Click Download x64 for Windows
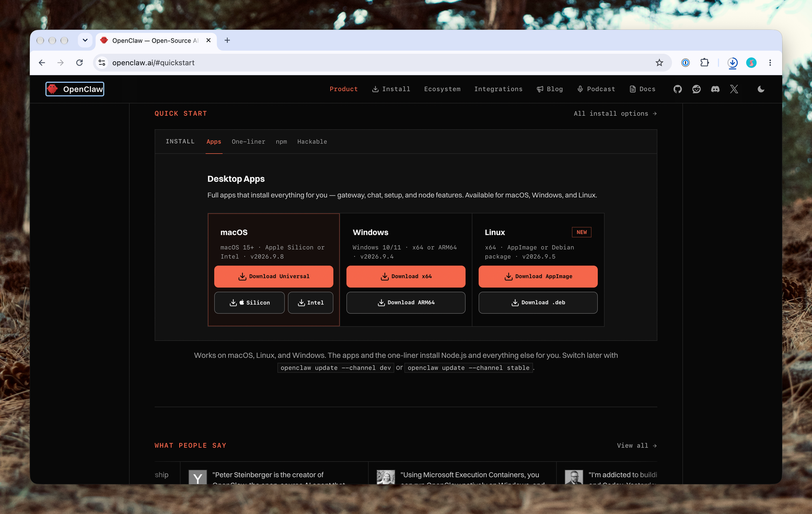The width and height of the screenshot is (812, 514). point(406,277)
